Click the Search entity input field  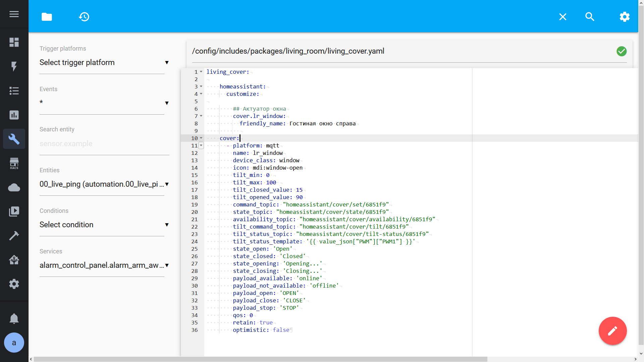click(104, 144)
